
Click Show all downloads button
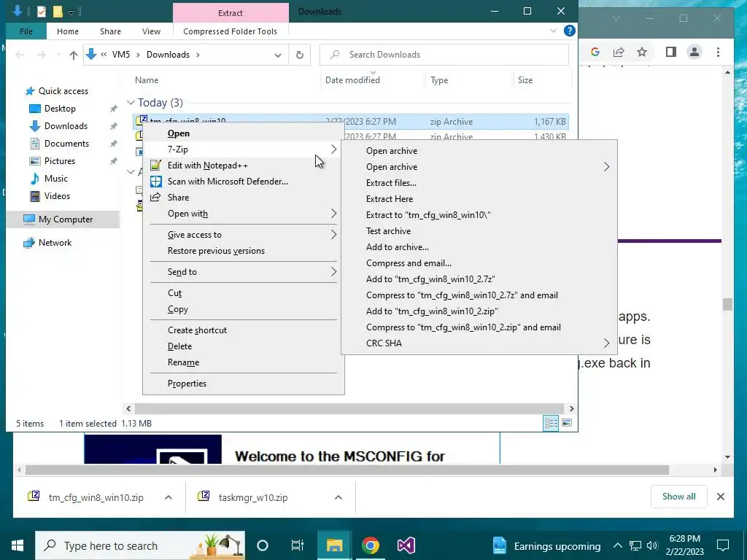click(x=678, y=496)
